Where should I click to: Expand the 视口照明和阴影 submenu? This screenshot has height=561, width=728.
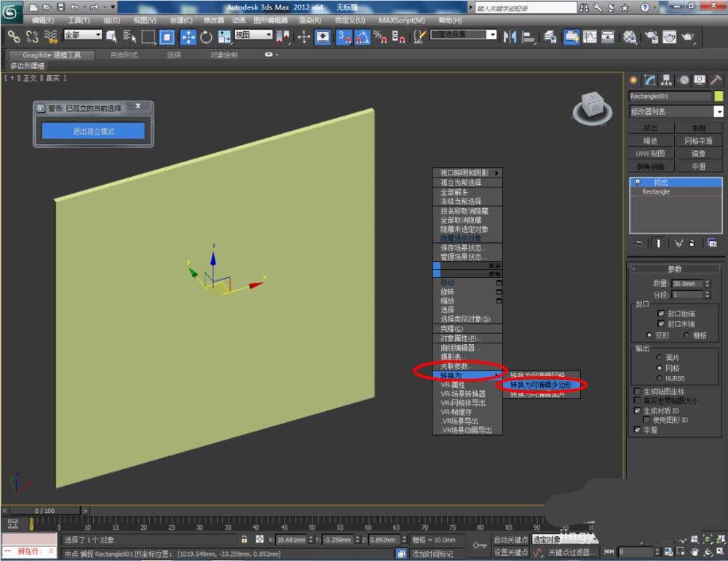(x=467, y=172)
